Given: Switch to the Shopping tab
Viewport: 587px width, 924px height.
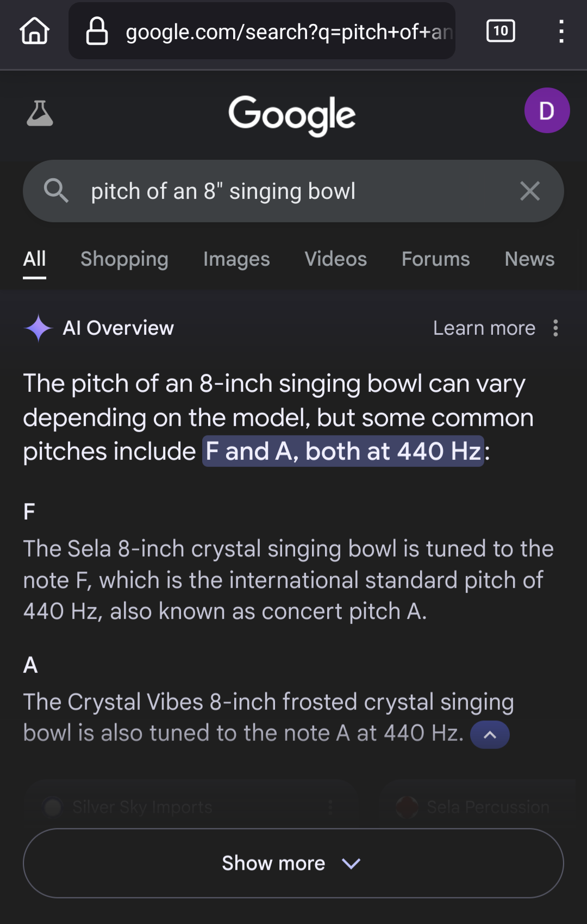Looking at the screenshot, I should [124, 259].
